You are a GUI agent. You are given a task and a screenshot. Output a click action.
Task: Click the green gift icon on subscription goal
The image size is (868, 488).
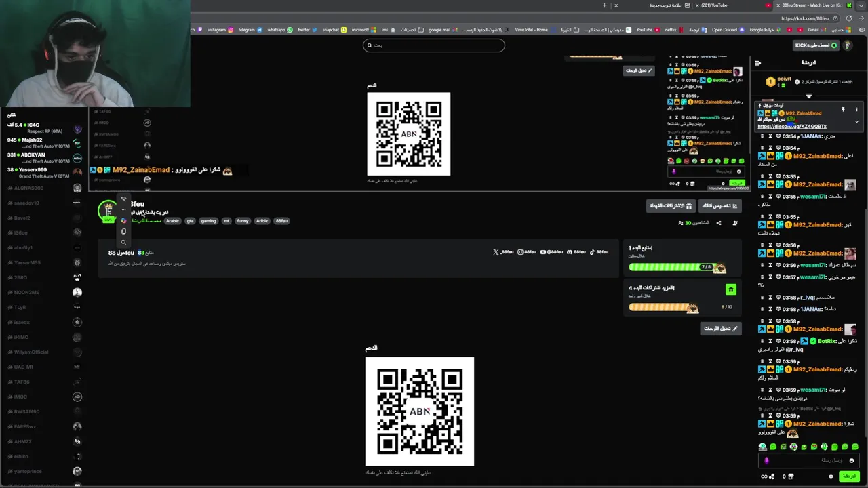[x=731, y=290]
